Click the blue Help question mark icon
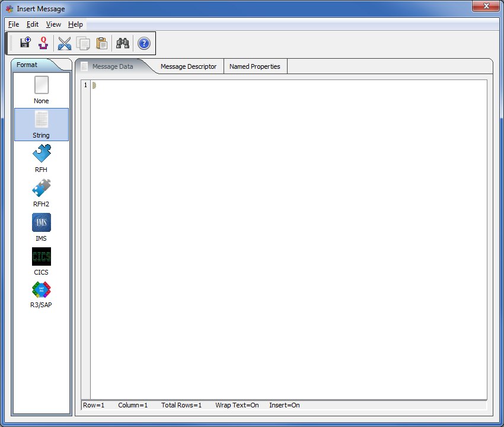The height and width of the screenshot is (427, 504). (144, 43)
